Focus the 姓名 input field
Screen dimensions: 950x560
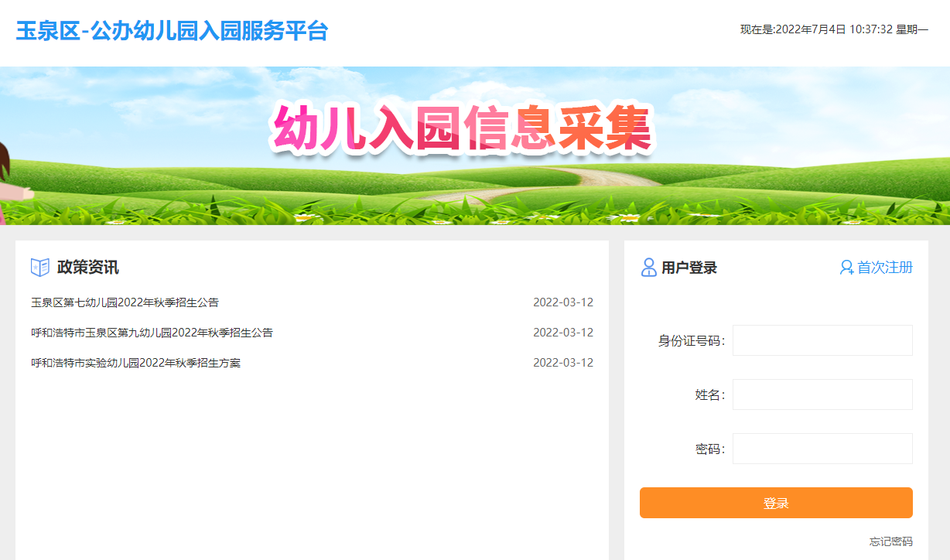tap(822, 394)
